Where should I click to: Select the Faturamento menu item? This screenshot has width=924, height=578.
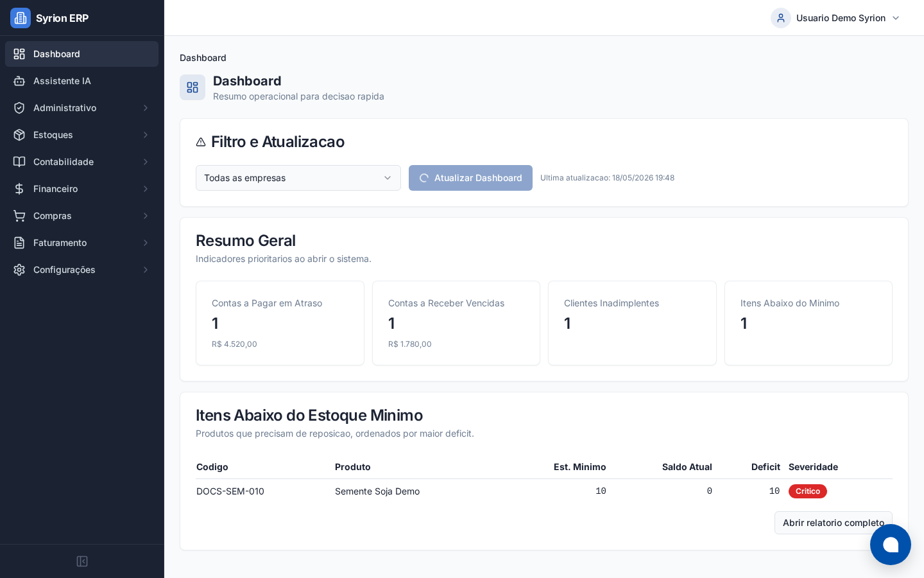coord(81,243)
